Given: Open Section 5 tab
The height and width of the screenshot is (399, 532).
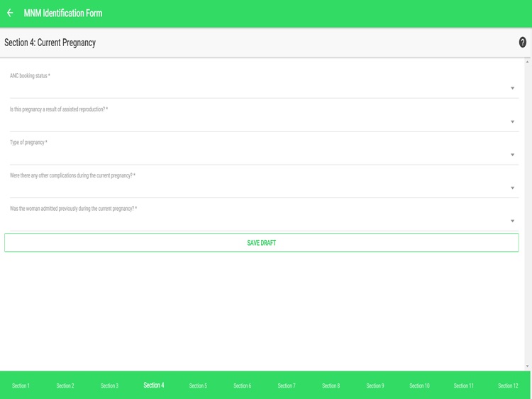Looking at the screenshot, I should pyautogui.click(x=198, y=386).
